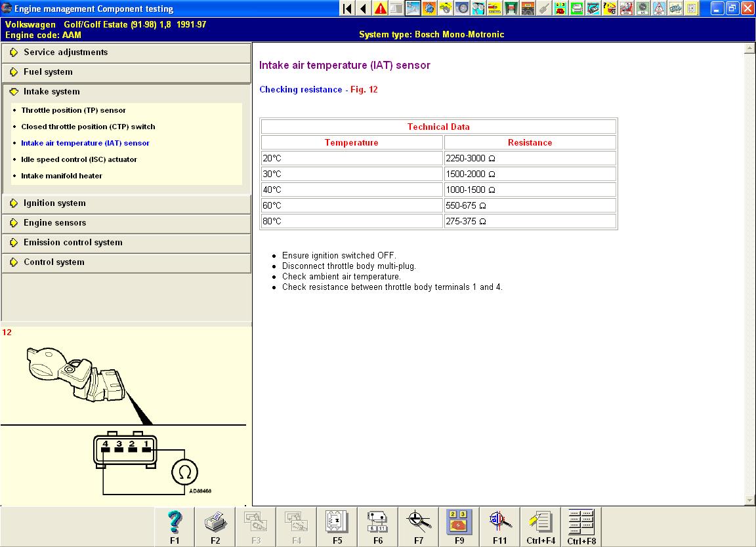Click the F6 pin data button
The height and width of the screenshot is (547, 756).
point(378,526)
